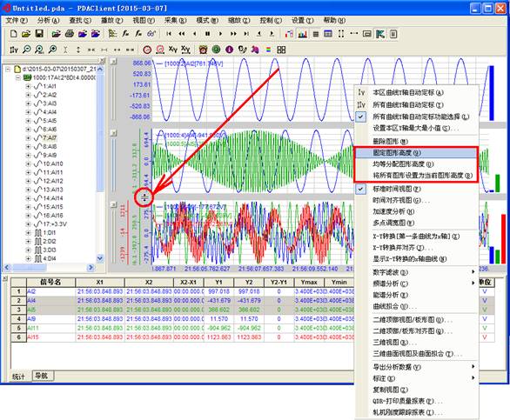
Task: Expand the 17:+3.3V signal node
Action: [28, 224]
